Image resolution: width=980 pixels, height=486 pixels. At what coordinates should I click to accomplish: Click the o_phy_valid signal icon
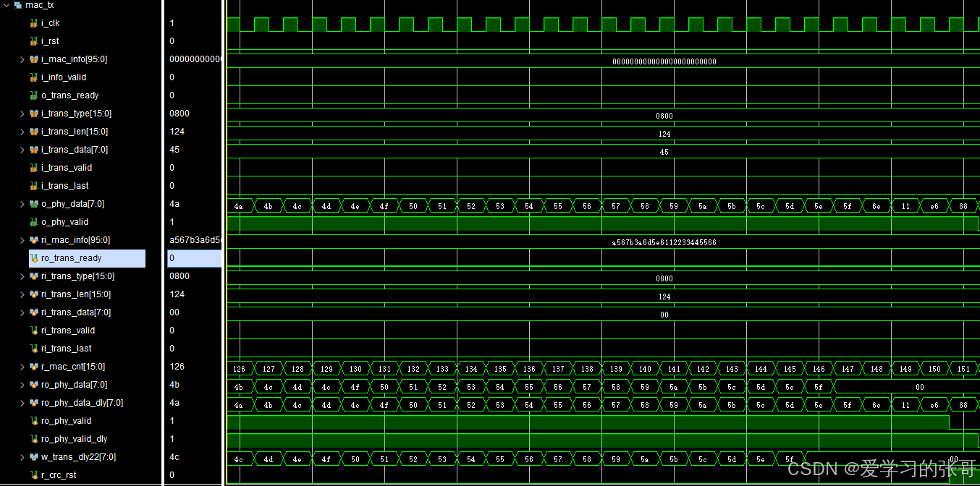[x=33, y=222]
